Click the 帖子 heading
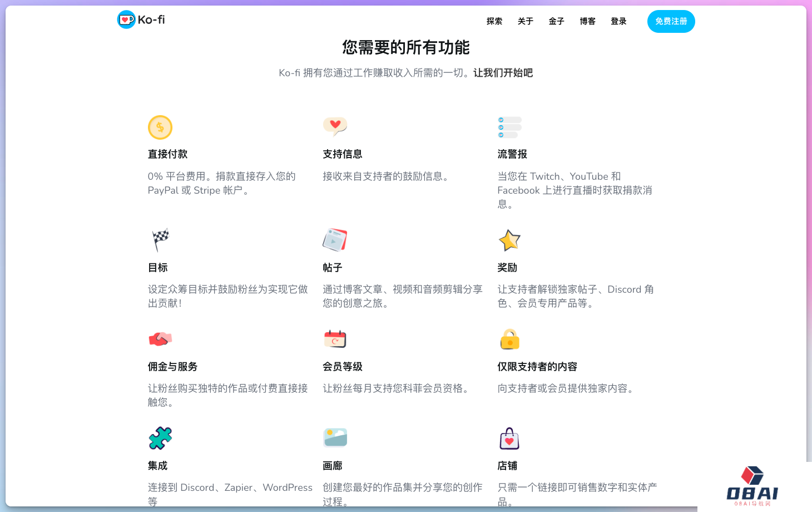Viewport: 812px width, 512px height. point(333,268)
